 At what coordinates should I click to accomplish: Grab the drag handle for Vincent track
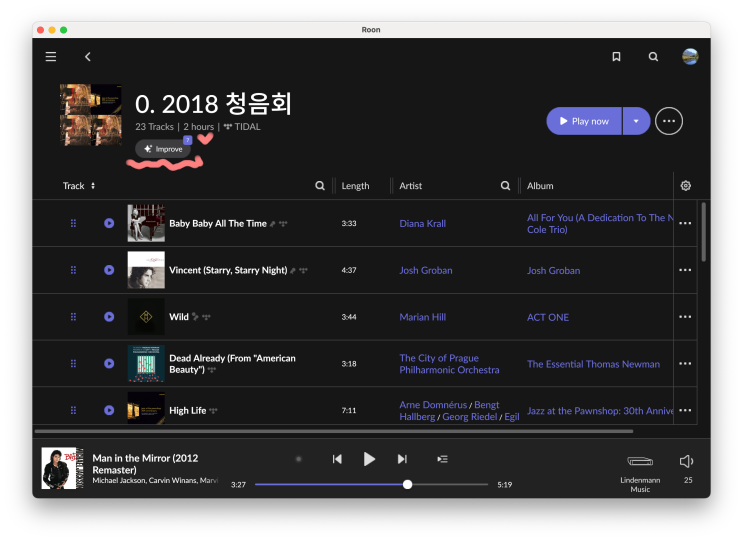click(x=73, y=270)
